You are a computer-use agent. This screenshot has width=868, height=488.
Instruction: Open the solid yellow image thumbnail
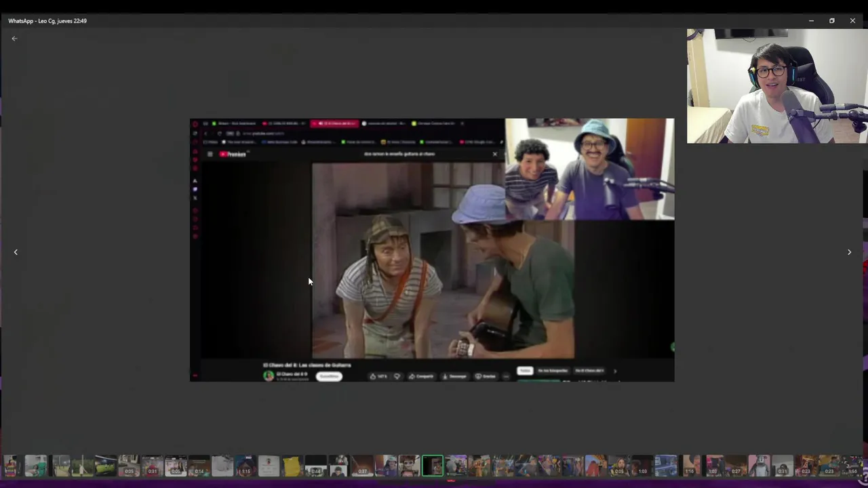click(292, 466)
